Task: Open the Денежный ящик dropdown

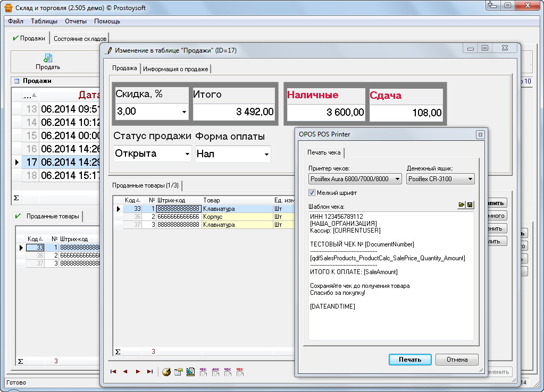Action: (x=470, y=180)
